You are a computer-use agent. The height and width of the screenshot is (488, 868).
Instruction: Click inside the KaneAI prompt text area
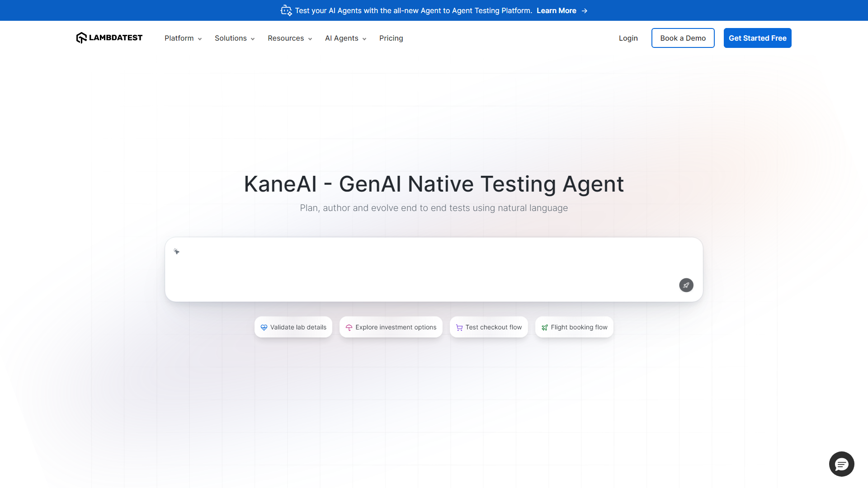[425, 267]
